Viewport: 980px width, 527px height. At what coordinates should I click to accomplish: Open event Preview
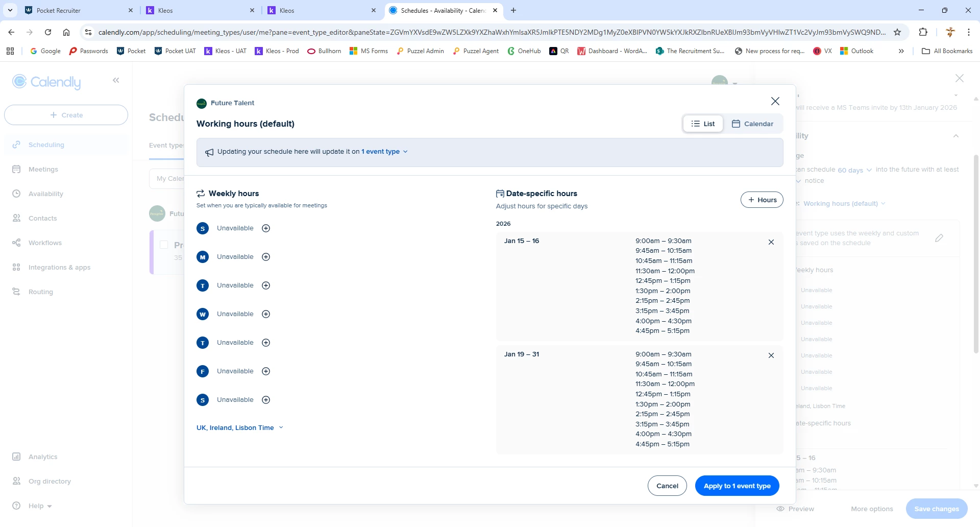point(795,509)
